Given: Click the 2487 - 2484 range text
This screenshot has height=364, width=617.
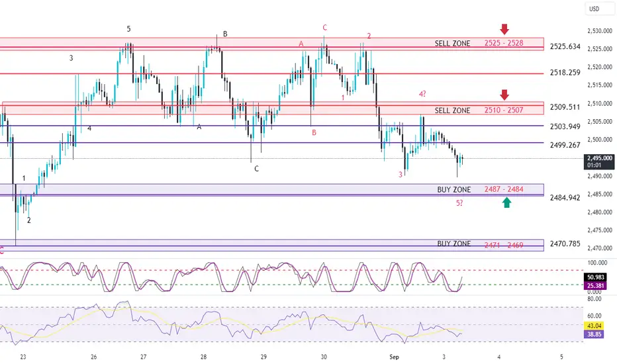Looking at the screenshot, I should pyautogui.click(x=504, y=189).
